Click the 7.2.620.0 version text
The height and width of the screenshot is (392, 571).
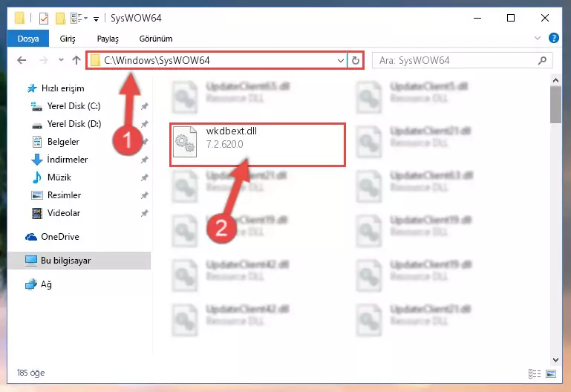point(224,145)
